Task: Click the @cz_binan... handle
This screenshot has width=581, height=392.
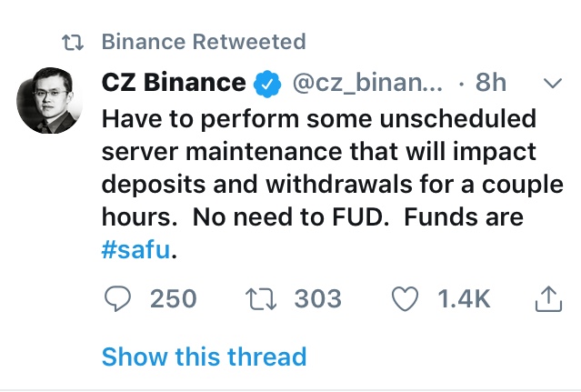Action: (x=366, y=83)
